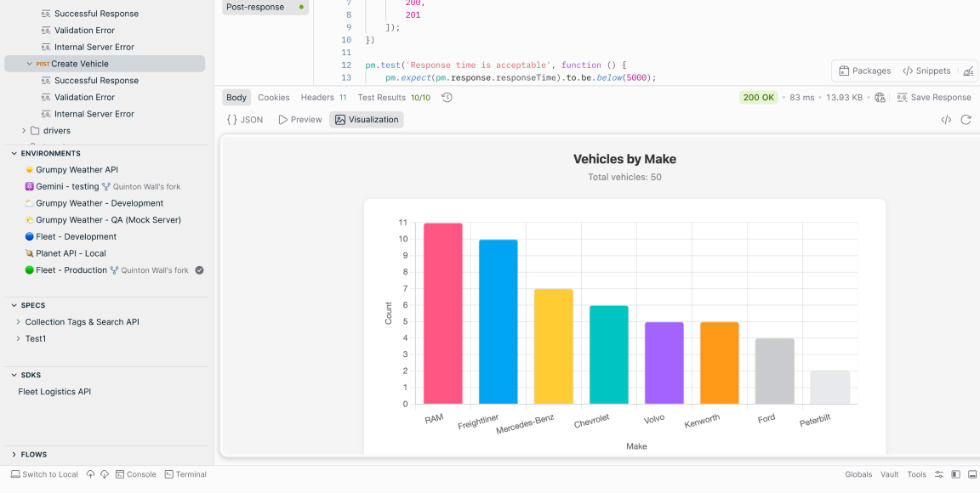Click the yellow Mercedes-Benz bar in the chart

pyautogui.click(x=554, y=347)
